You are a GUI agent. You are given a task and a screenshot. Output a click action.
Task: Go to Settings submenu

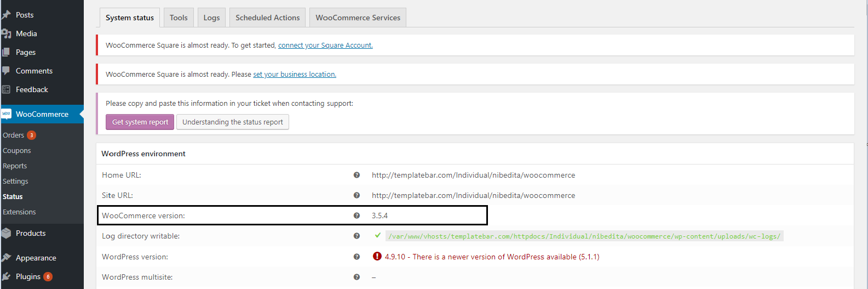[x=15, y=181]
